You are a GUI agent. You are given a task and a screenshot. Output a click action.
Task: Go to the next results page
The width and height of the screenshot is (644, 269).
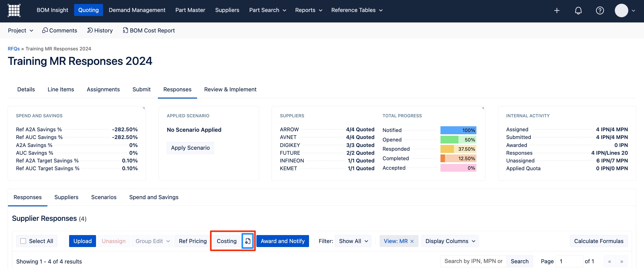click(622, 262)
